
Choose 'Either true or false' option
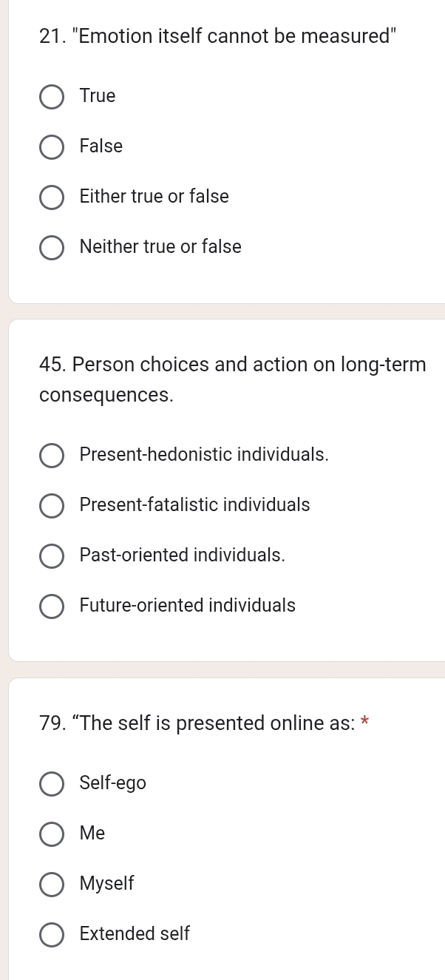(x=51, y=197)
